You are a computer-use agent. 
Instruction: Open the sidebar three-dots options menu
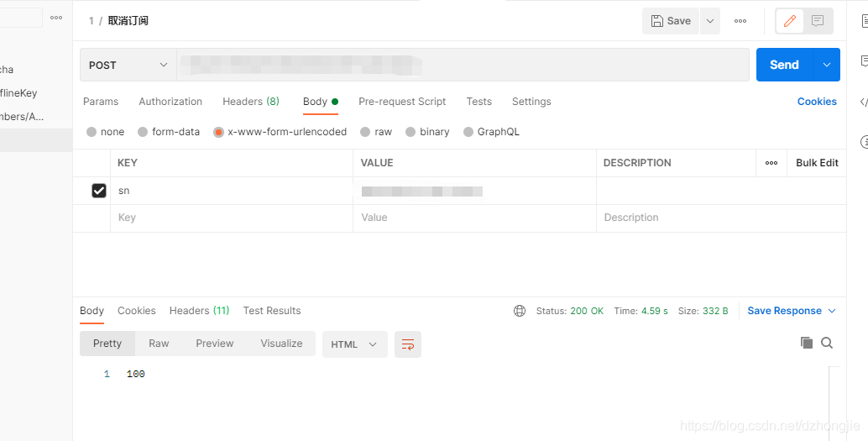coord(56,18)
